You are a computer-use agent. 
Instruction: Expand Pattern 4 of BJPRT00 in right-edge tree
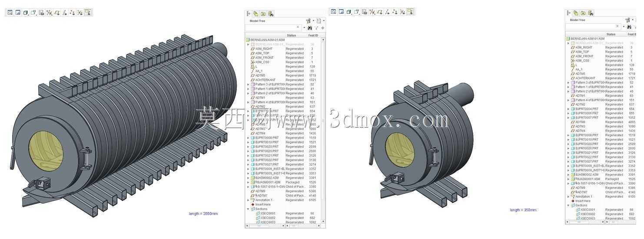pyautogui.click(x=568, y=100)
